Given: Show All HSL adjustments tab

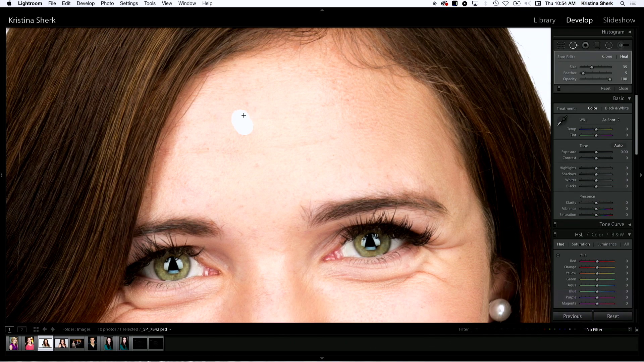Looking at the screenshot, I should tap(626, 244).
